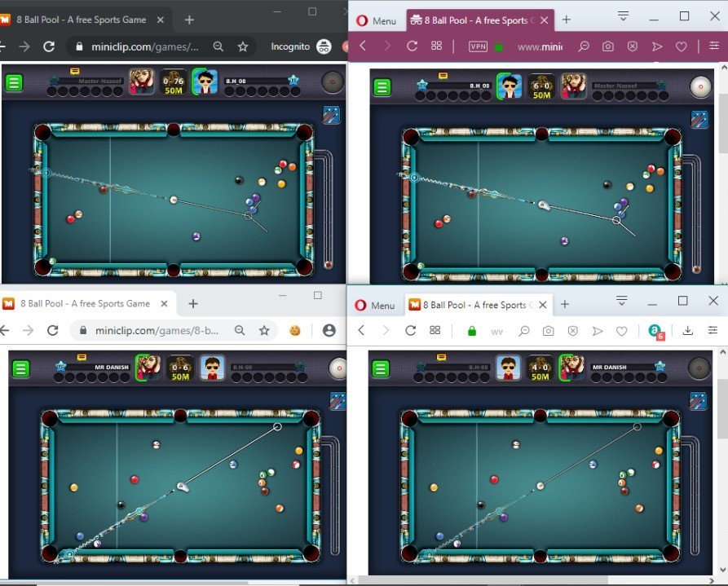Open chat bubble in top-right game header

443,76
